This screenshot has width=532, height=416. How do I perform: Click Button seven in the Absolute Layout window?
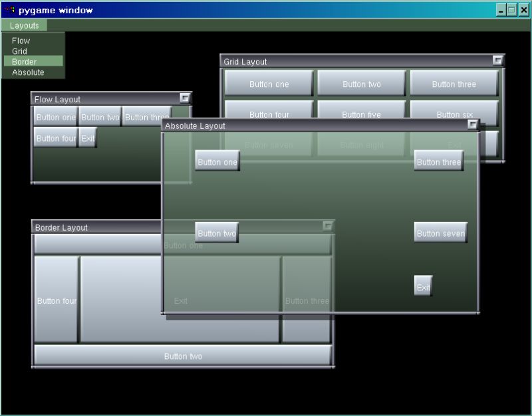pyautogui.click(x=440, y=233)
